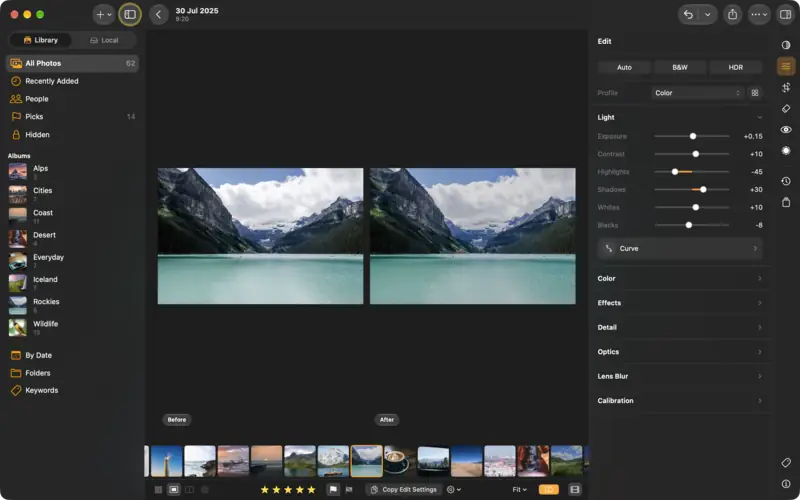Switch to the Library tab
The image size is (800, 500).
coord(40,40)
